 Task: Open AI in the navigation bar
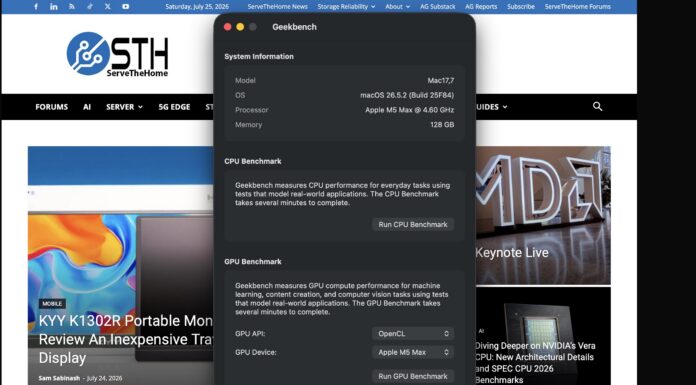(87, 107)
